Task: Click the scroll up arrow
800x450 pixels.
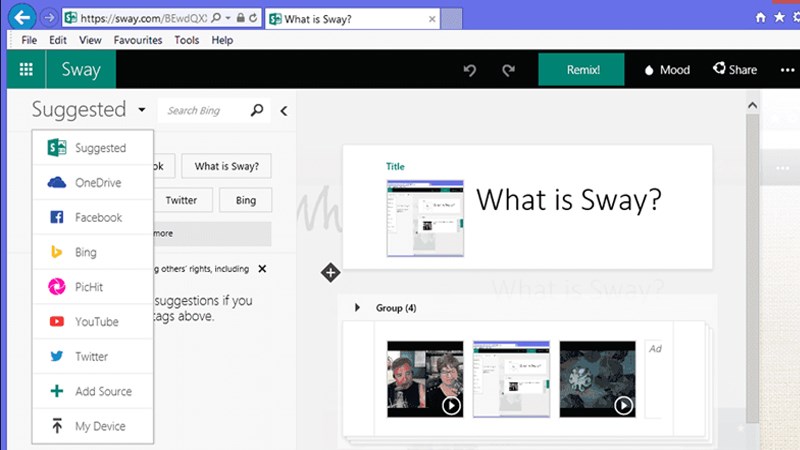Action: (x=753, y=105)
